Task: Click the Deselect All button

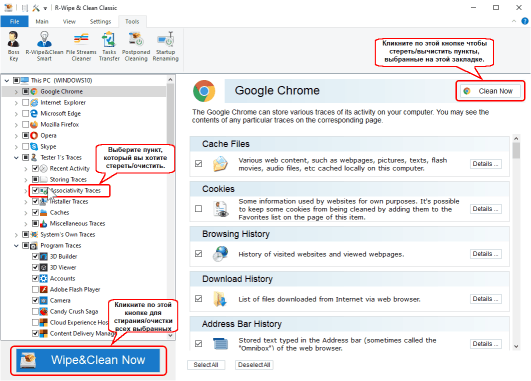Action: click(254, 365)
